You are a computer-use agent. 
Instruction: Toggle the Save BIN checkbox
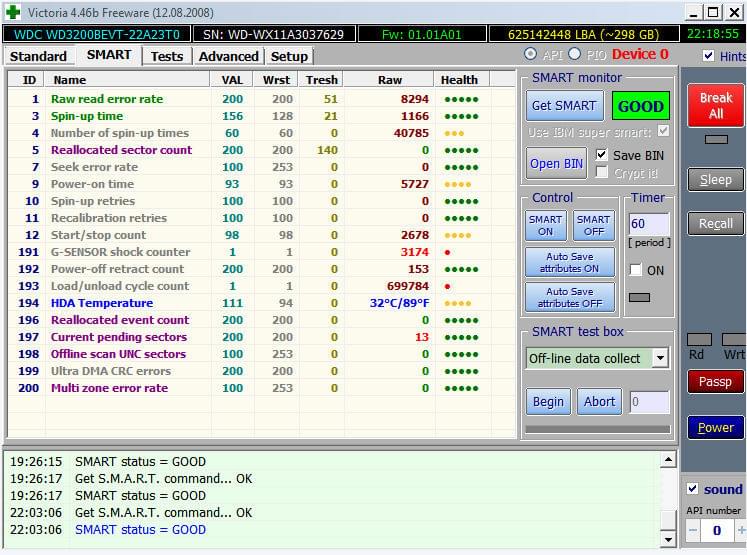click(602, 155)
